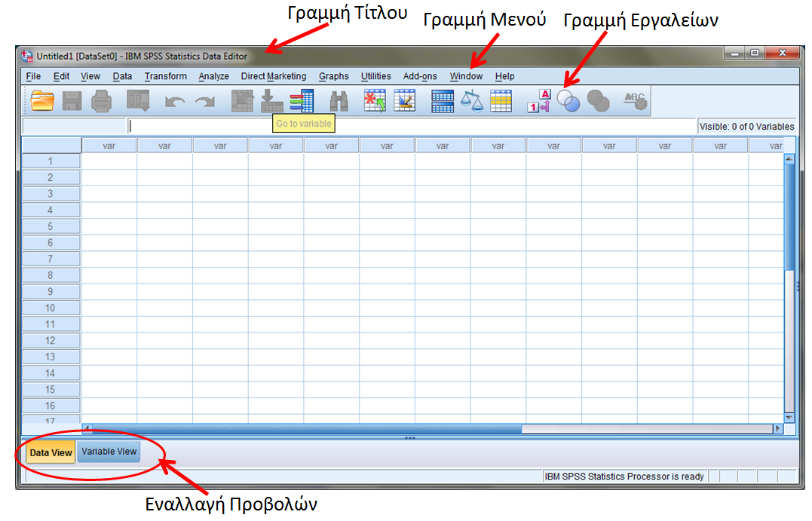Click the horizontal scrollbar left arrow
This screenshot has width=812, height=521.
click(87, 428)
